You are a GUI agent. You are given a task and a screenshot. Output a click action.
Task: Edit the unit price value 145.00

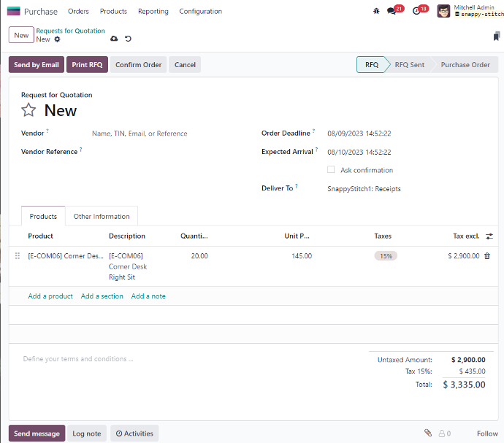pos(302,256)
